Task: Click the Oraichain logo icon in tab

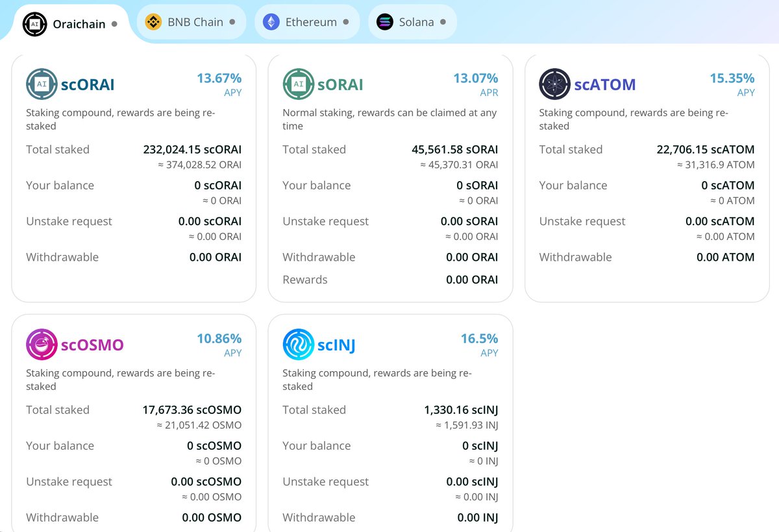Action: pos(34,24)
